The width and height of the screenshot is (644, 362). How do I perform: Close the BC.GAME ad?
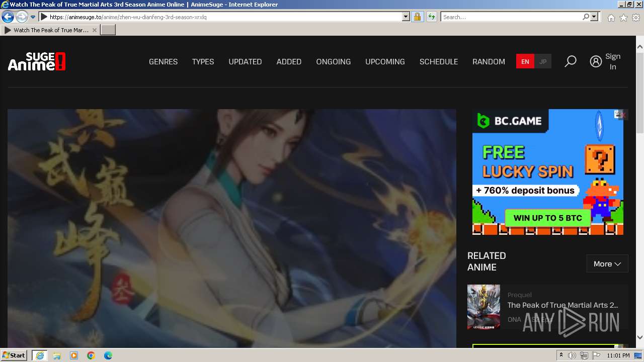pos(623,115)
